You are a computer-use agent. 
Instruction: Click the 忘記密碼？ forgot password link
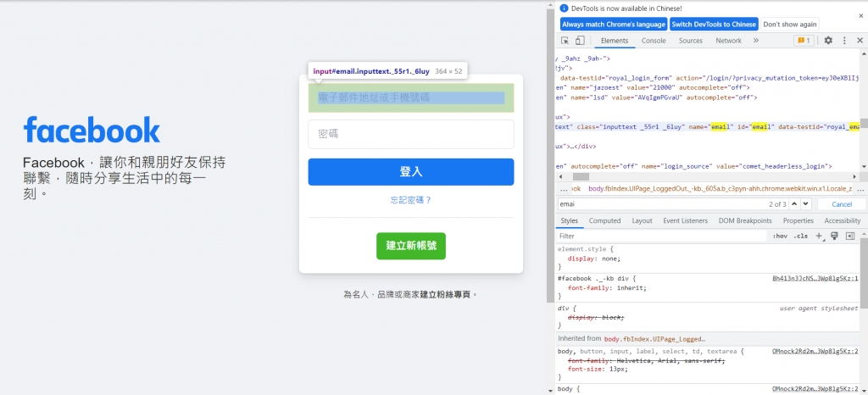[x=411, y=200]
